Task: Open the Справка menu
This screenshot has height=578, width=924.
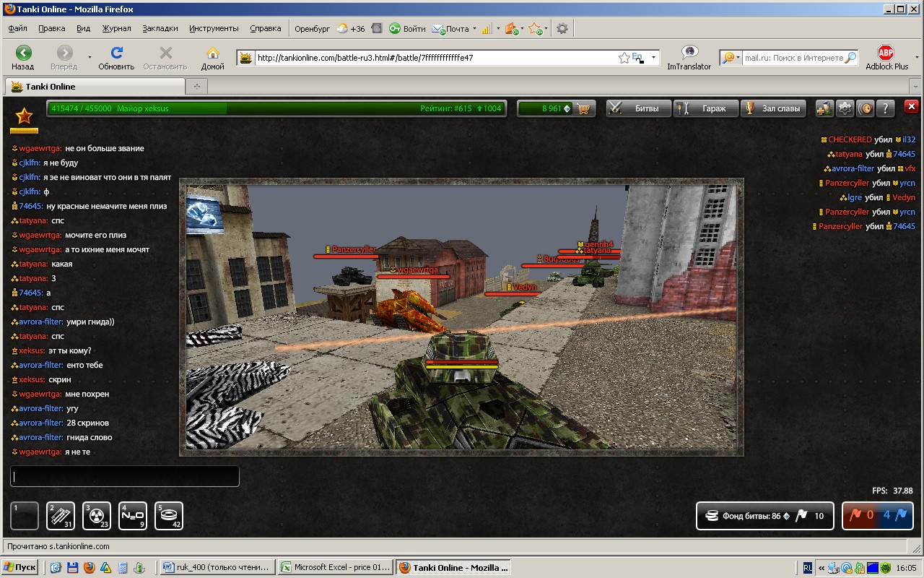Action: pyautogui.click(x=266, y=28)
